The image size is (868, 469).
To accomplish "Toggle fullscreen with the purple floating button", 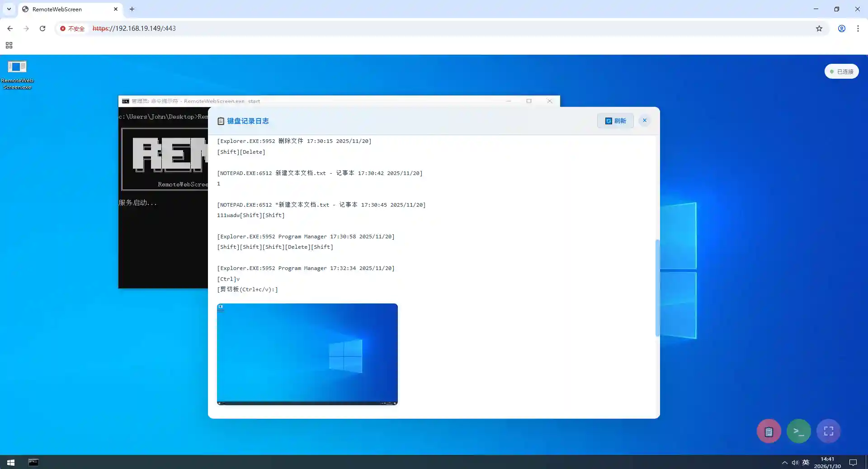I will click(x=828, y=431).
